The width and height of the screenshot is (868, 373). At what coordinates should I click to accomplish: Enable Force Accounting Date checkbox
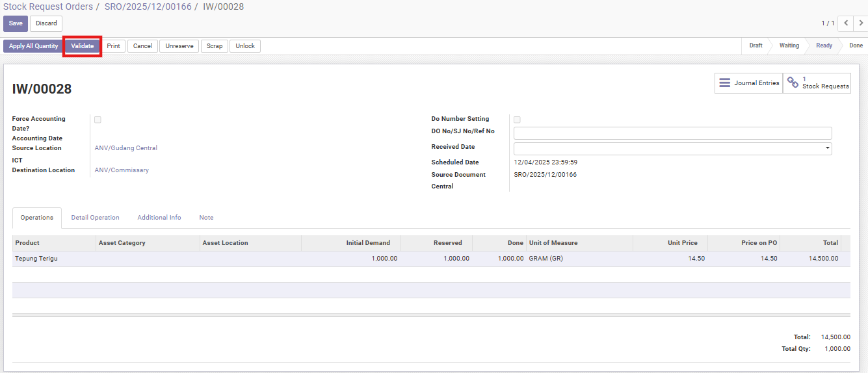98,120
